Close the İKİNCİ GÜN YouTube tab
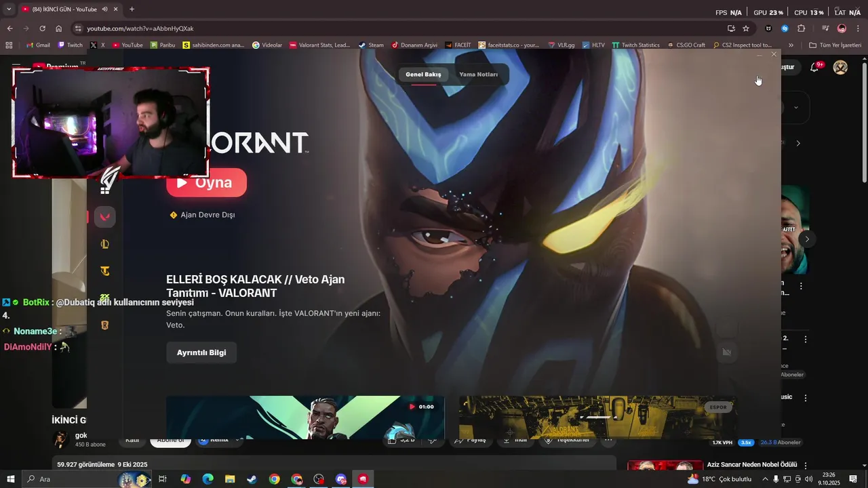868x488 pixels. point(116,9)
